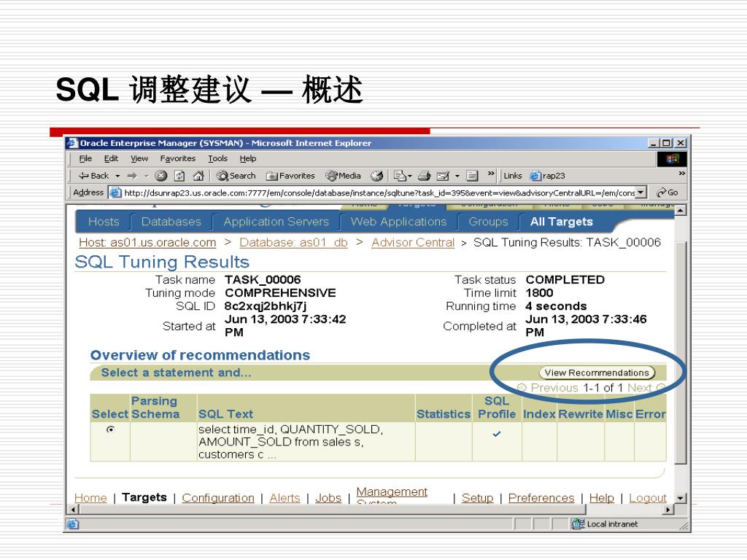This screenshot has height=560, width=747.
Task: Click the Windows logo throbber icon
Action: 672,158
